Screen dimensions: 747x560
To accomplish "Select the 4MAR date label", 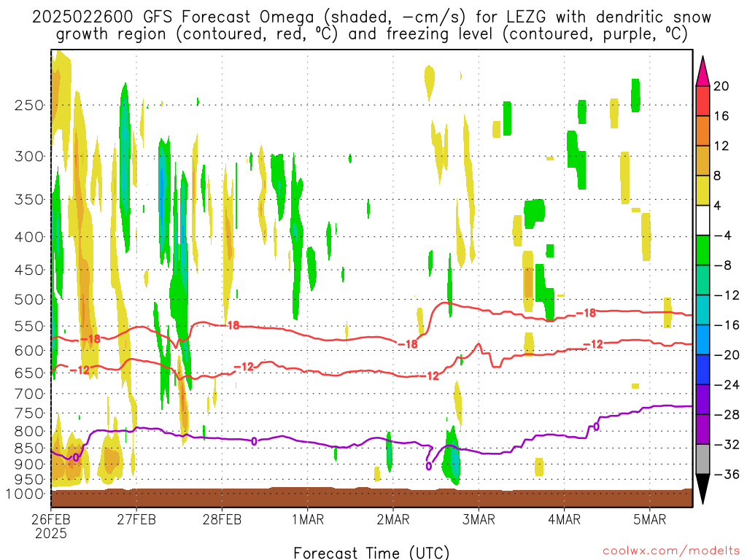I will [564, 519].
